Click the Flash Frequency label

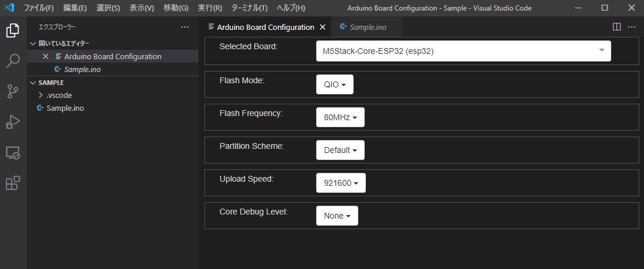point(251,113)
